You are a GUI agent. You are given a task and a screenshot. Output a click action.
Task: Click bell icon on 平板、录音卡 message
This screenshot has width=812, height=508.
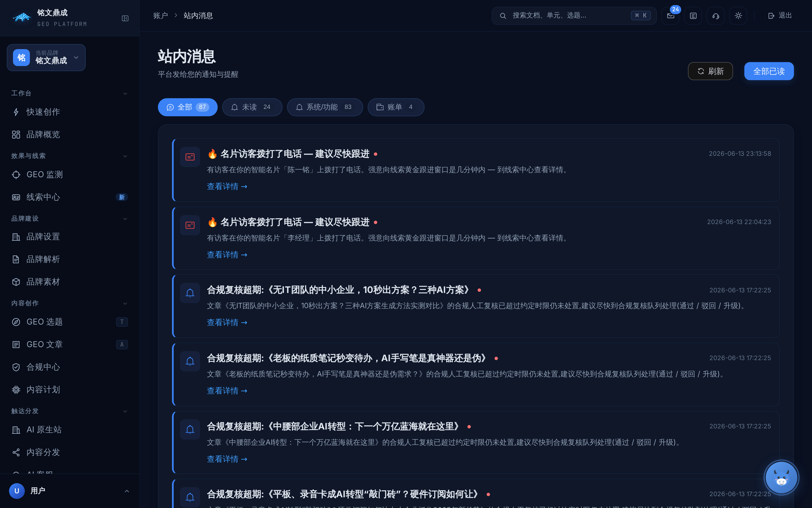point(190,497)
